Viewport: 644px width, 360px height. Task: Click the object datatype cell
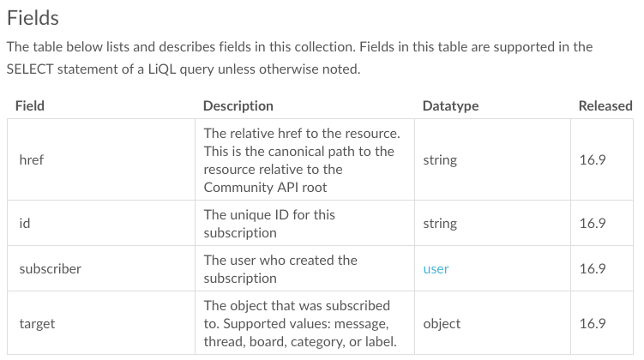(x=492, y=323)
